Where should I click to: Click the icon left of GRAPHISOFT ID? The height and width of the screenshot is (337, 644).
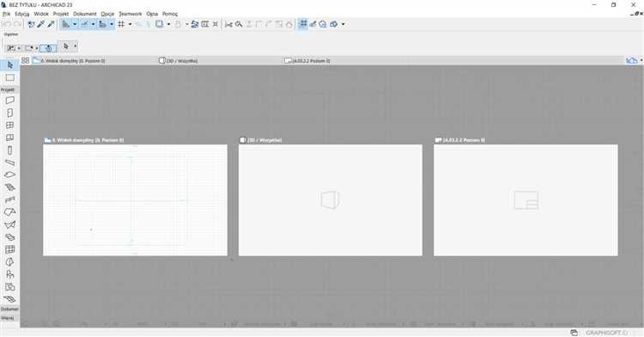coord(574,333)
